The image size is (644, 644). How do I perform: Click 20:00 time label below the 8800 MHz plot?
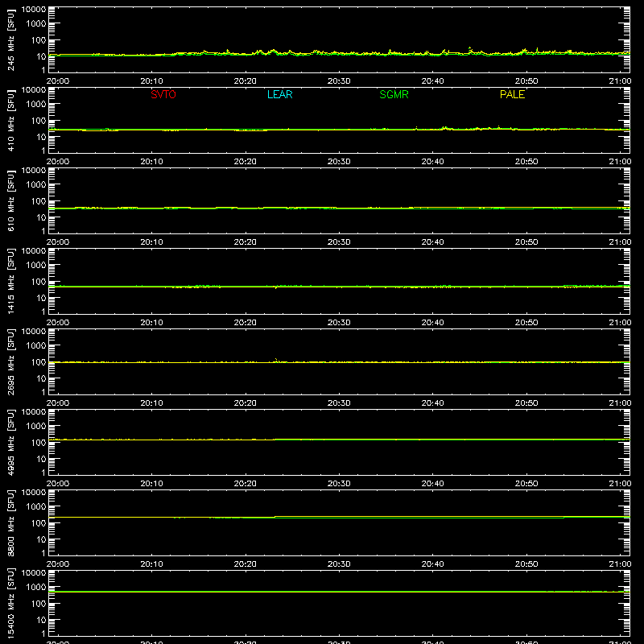click(58, 564)
